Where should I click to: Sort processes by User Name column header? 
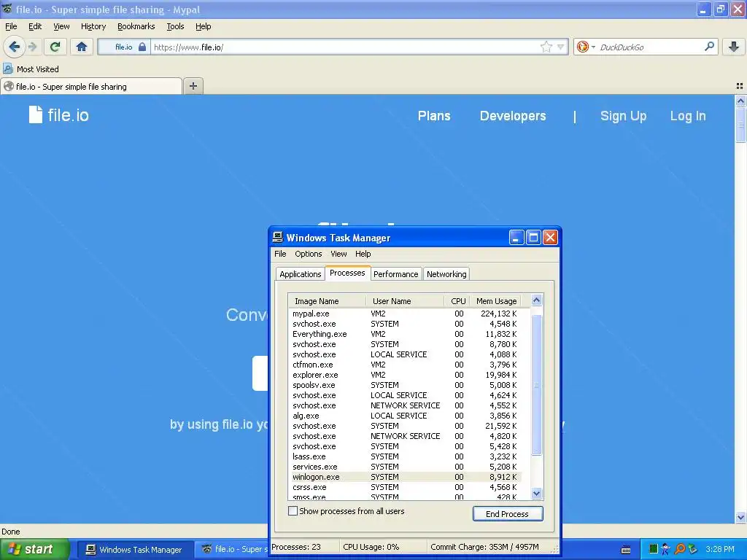coord(405,301)
